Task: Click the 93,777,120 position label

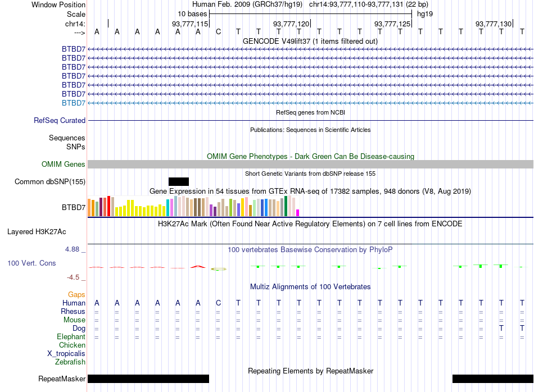Action: 291,24
